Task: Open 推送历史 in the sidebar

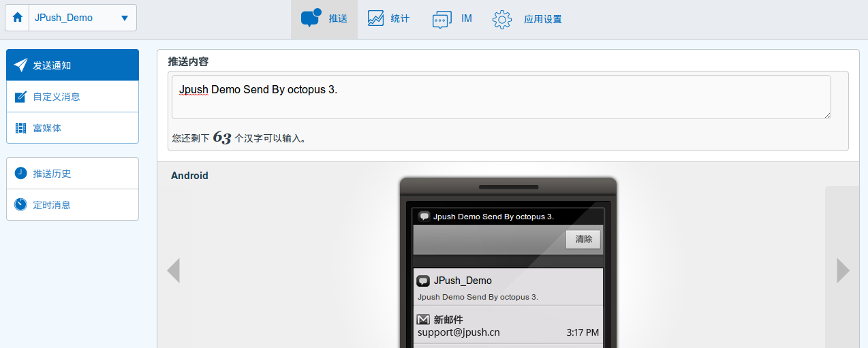Action: [x=72, y=174]
